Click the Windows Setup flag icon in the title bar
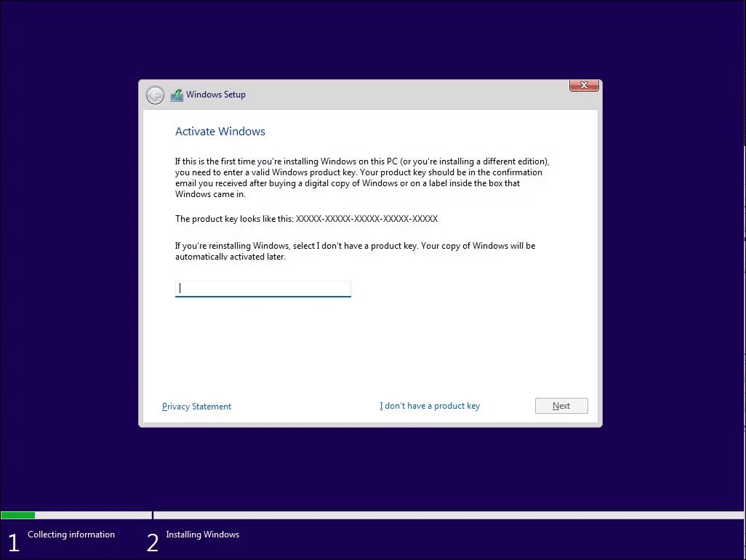 coord(176,95)
